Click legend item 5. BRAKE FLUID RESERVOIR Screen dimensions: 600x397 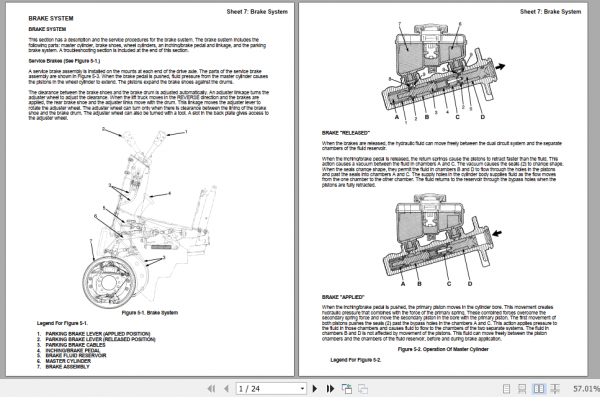72,356
